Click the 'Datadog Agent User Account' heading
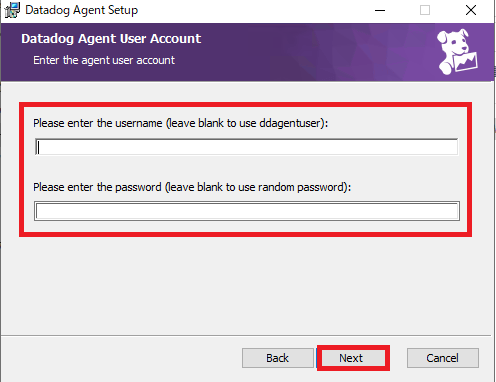 tap(111, 39)
